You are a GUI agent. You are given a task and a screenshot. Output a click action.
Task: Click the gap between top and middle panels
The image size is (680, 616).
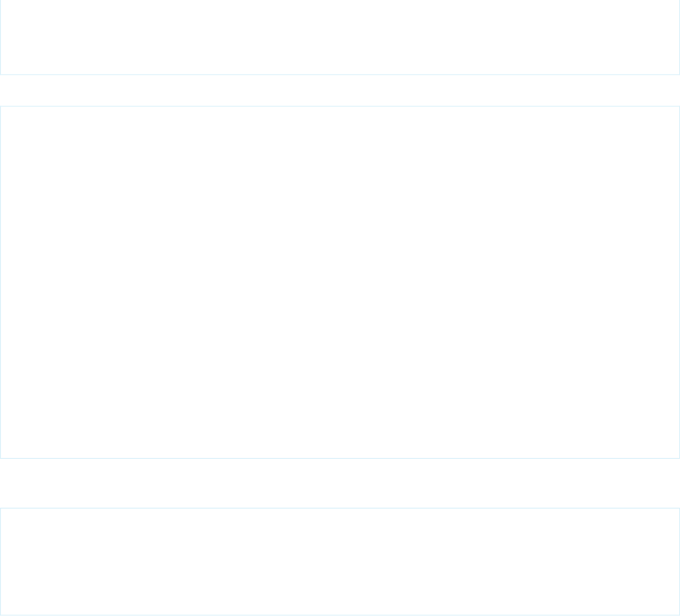coord(340,90)
